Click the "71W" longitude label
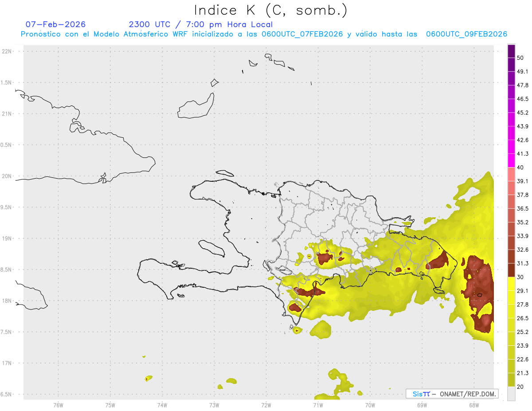The width and height of the screenshot is (532, 411). coord(318,405)
